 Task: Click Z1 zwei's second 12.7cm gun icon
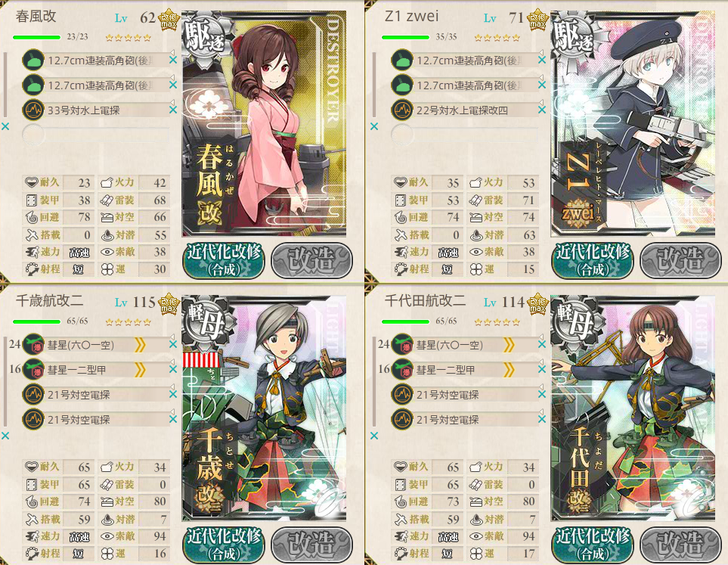click(402, 85)
